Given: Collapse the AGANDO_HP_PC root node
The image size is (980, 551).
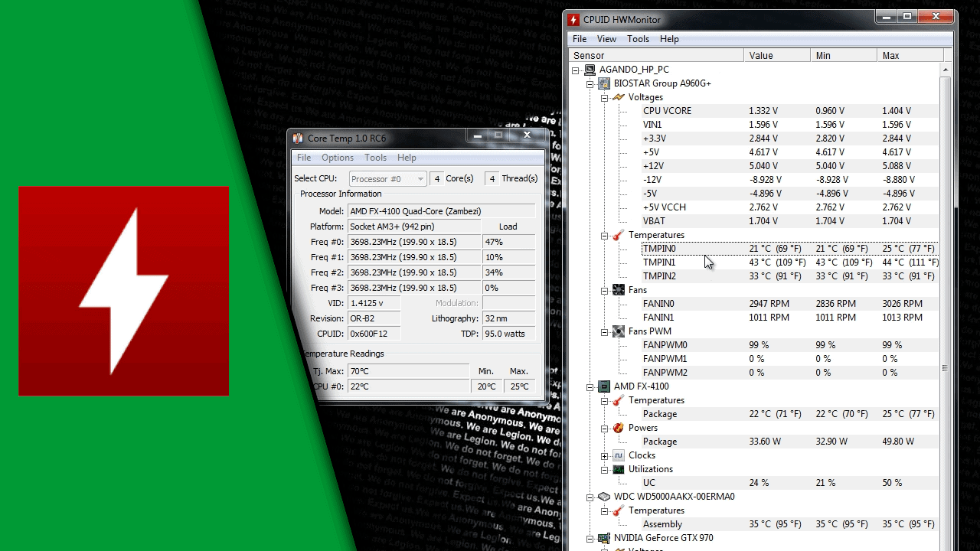Looking at the screenshot, I should pos(576,70).
